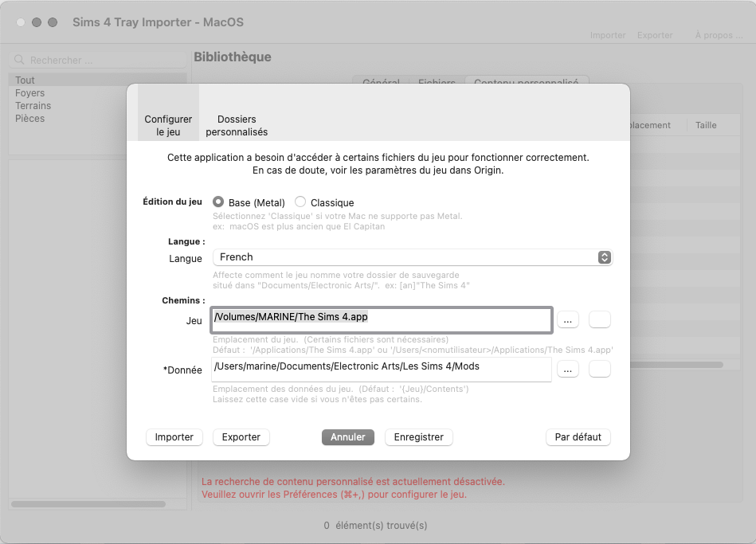Select the Classique edition radio button
This screenshot has height=544, width=756.
[x=300, y=202]
